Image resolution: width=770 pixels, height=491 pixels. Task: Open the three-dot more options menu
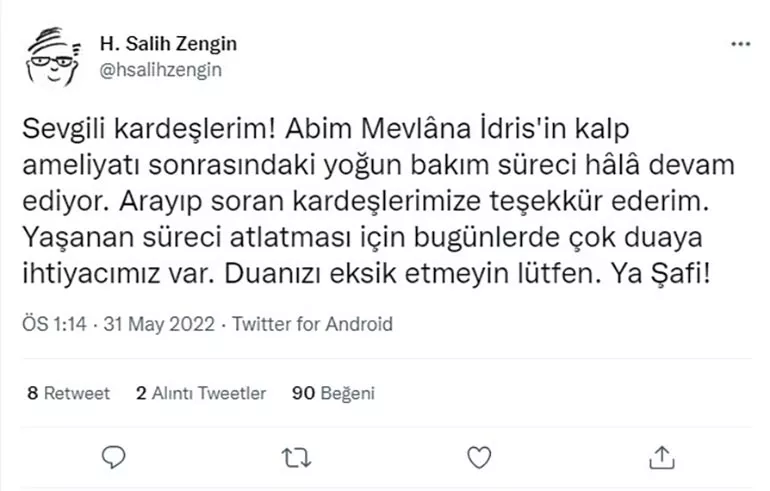tap(740, 45)
